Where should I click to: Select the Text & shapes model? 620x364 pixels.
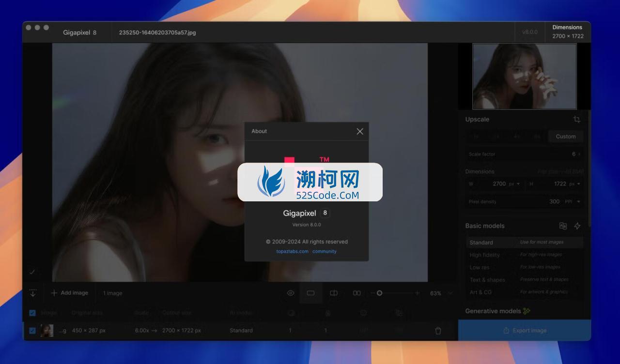tap(525, 280)
